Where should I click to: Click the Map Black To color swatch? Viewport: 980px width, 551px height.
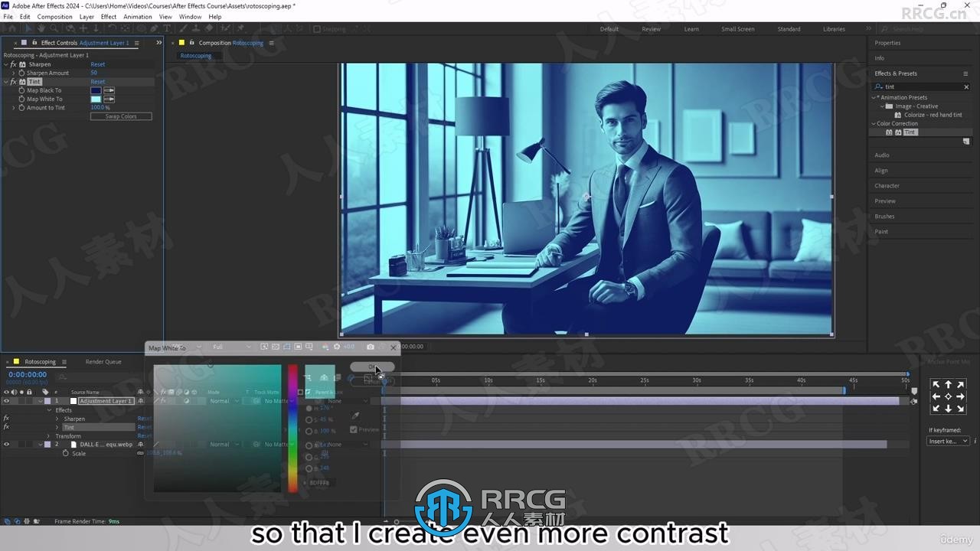coord(96,90)
